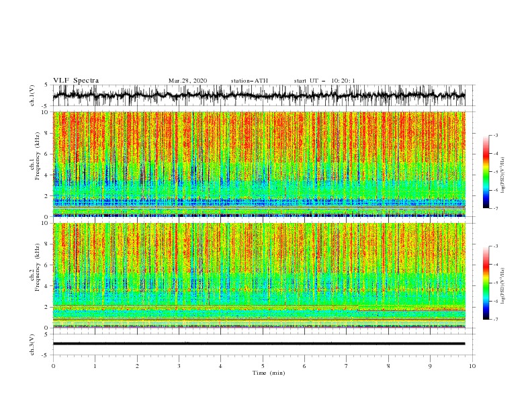Click the upper colorbar '-3' tick label
532x411 pixels.
click(x=495, y=135)
